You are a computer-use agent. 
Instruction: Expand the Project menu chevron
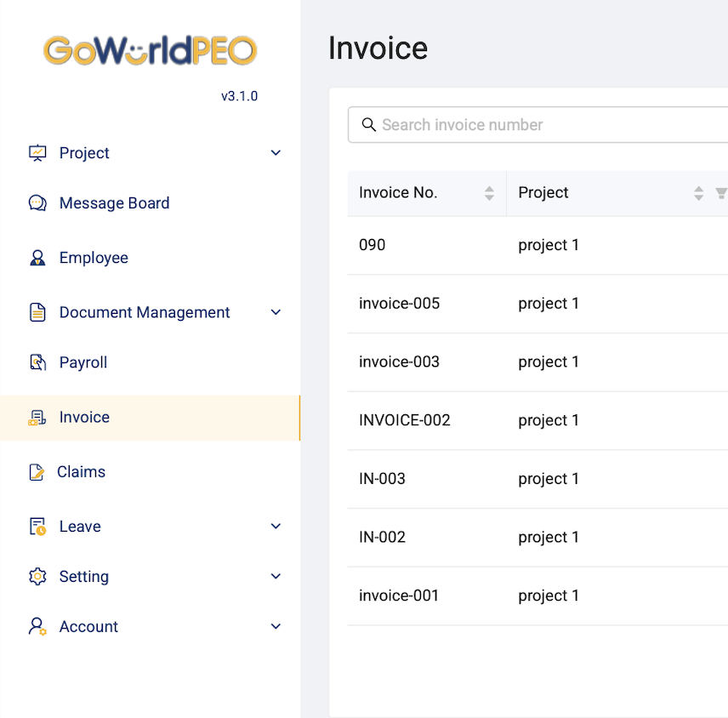pos(276,153)
